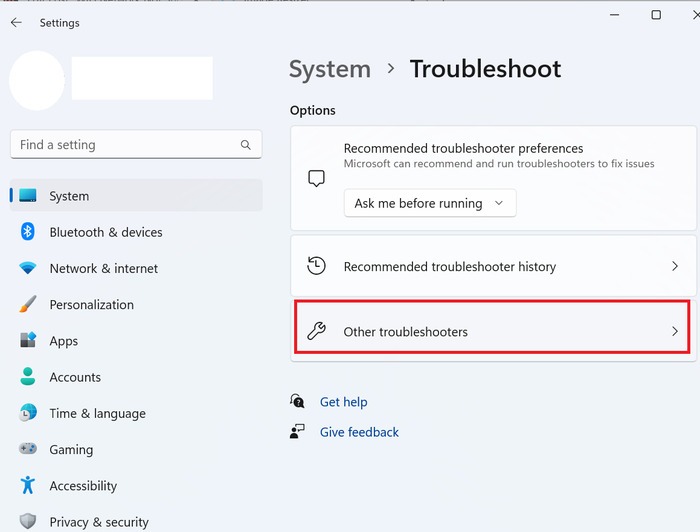Click the Network Wi-Fi icon
The image size is (700, 532).
click(28, 268)
